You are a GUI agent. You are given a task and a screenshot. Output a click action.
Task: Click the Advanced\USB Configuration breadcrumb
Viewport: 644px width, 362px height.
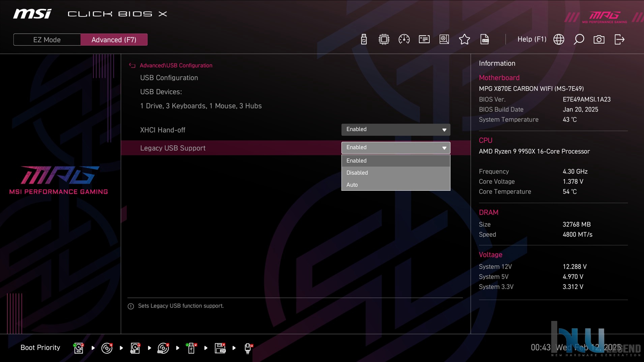[x=176, y=65]
